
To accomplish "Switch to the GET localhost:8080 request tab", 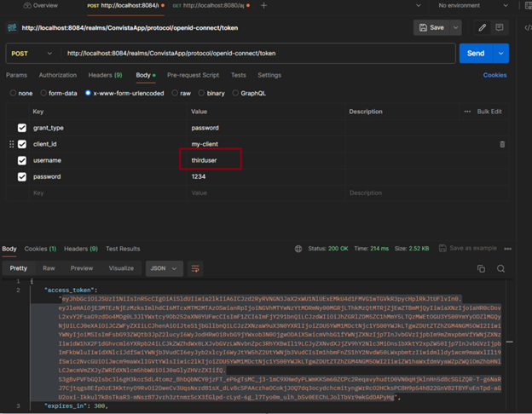I will pos(211,5).
